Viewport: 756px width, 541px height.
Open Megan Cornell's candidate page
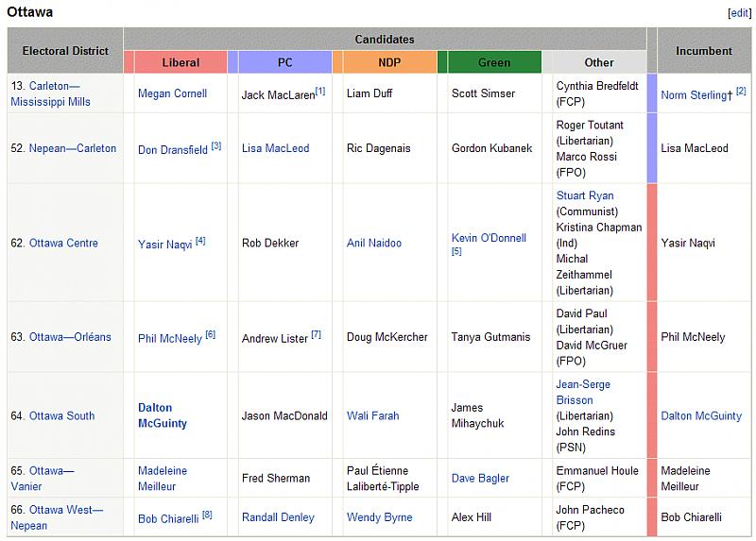click(172, 93)
